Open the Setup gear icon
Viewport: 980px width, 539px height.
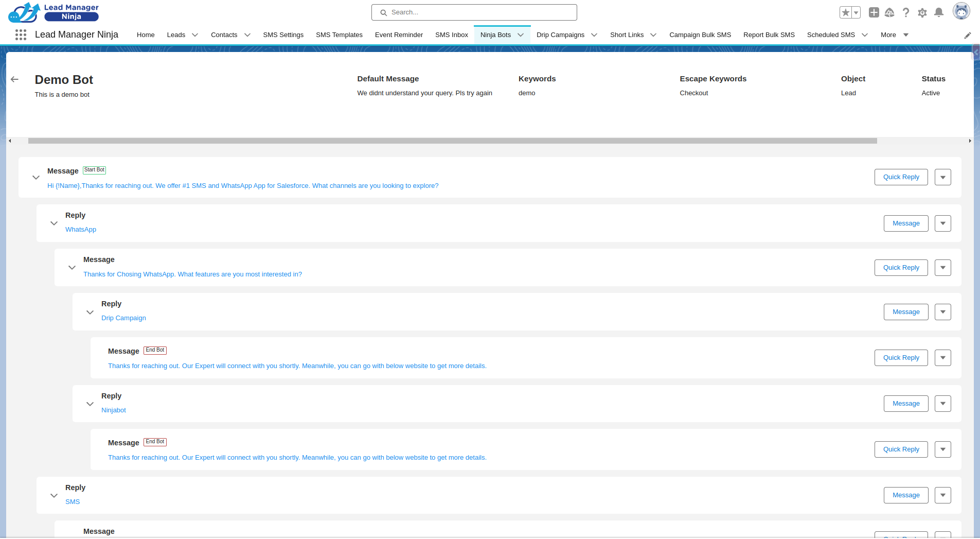coord(922,12)
